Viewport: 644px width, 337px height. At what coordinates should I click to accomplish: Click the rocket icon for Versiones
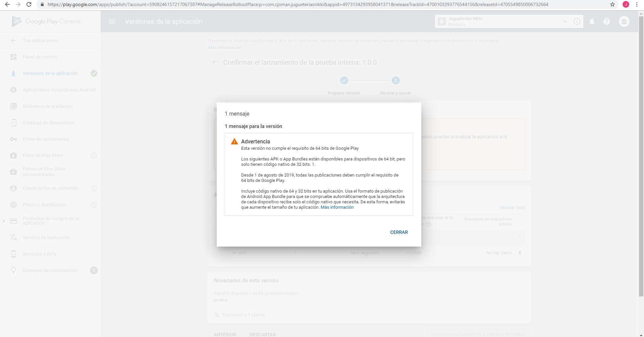coord(13,73)
